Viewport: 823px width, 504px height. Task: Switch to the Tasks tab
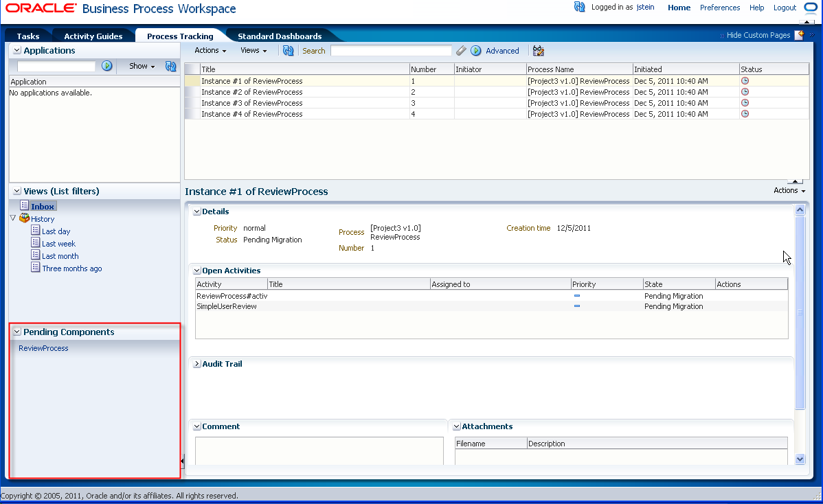click(x=27, y=36)
